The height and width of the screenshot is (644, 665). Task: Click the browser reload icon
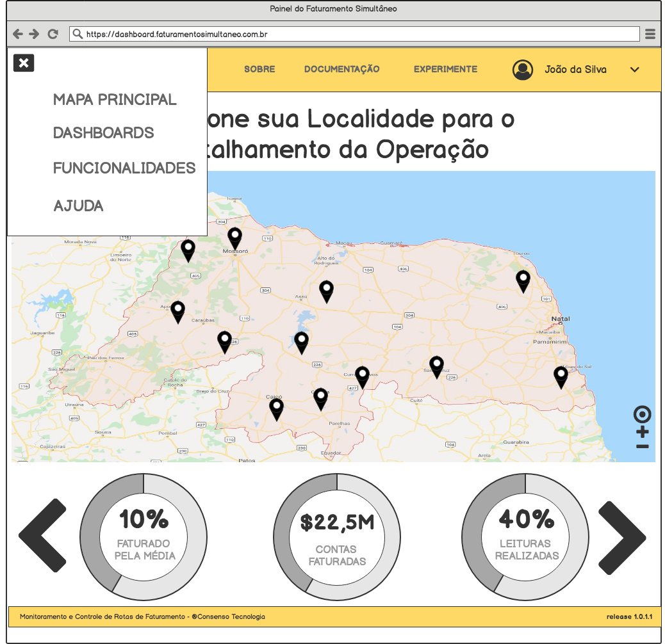[x=52, y=33]
